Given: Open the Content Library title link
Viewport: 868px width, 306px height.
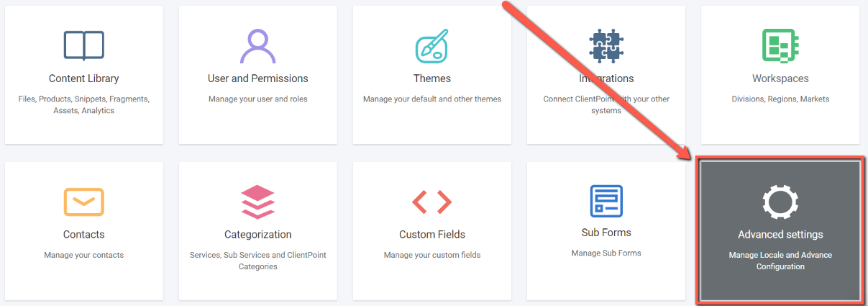Looking at the screenshot, I should pyautogui.click(x=84, y=78).
